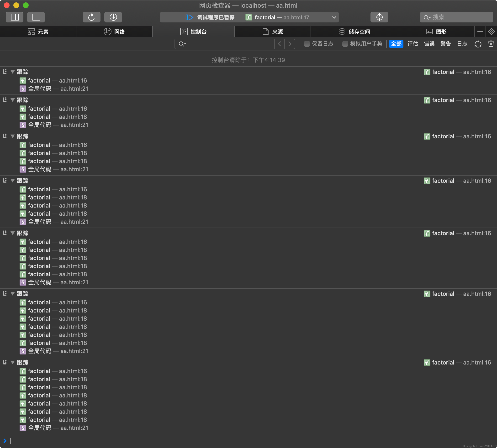The height and width of the screenshot is (448, 497).
Task: Toggle the 模拟用户手势 checkbox
Action: click(345, 44)
